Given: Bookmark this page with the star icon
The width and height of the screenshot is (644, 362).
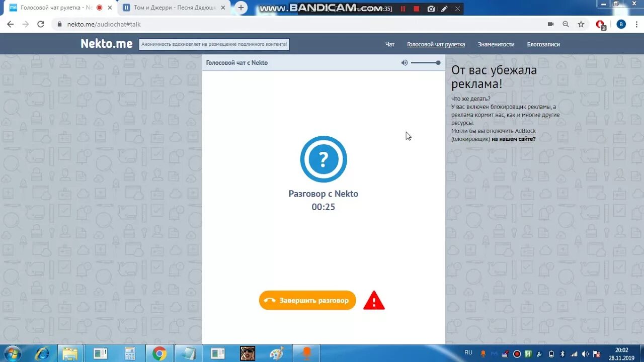Looking at the screenshot, I should pyautogui.click(x=581, y=24).
